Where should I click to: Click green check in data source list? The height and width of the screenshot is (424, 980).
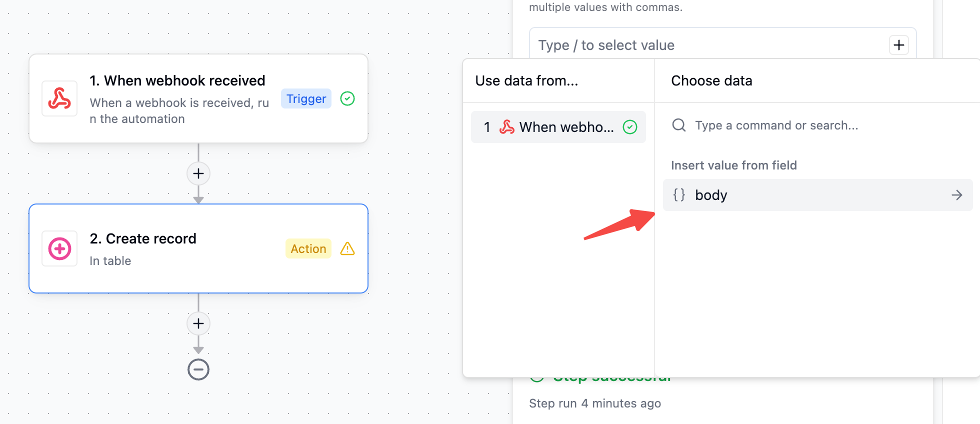point(630,127)
